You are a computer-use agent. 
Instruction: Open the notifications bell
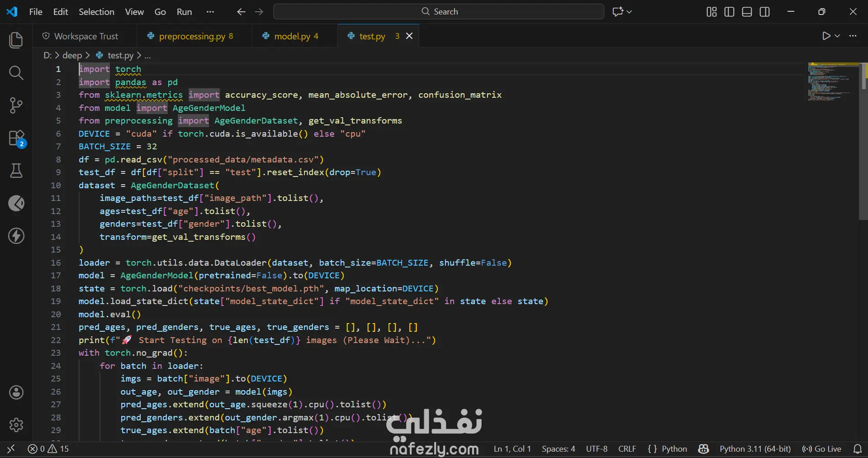pyautogui.click(x=857, y=449)
